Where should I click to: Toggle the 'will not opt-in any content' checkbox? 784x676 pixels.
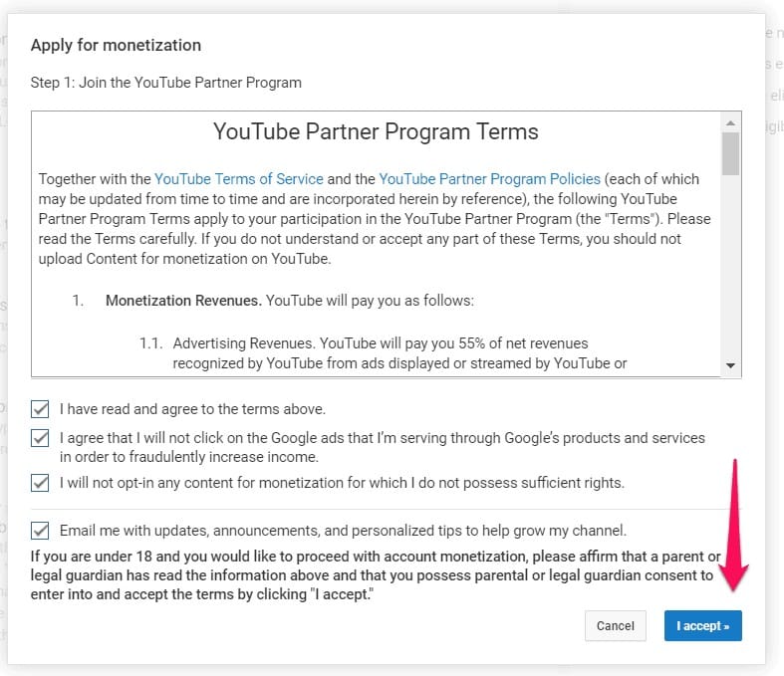40,483
